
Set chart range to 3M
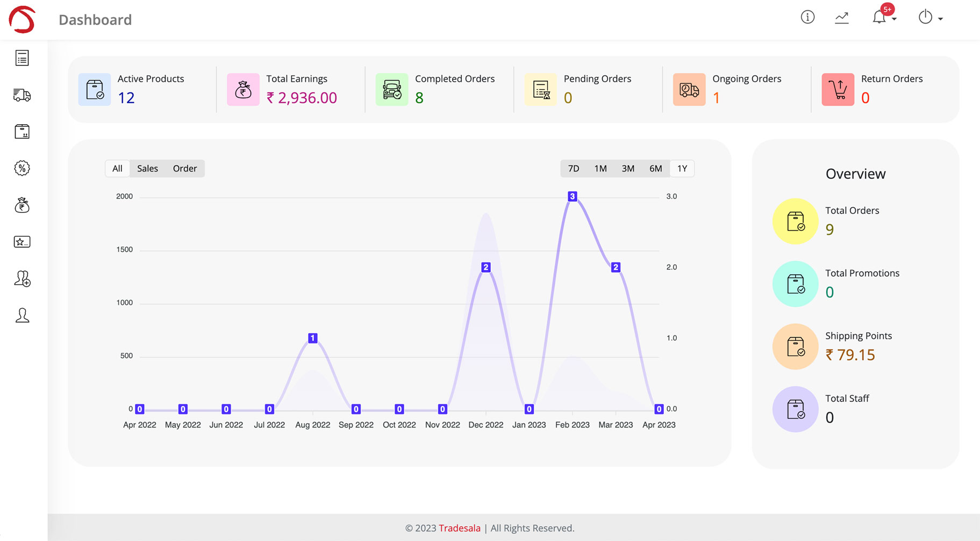(628, 168)
